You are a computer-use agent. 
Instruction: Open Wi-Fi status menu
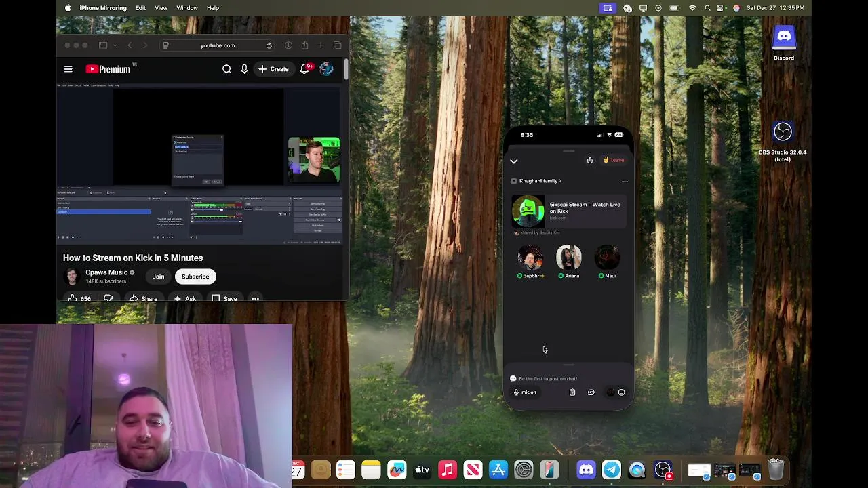692,8
